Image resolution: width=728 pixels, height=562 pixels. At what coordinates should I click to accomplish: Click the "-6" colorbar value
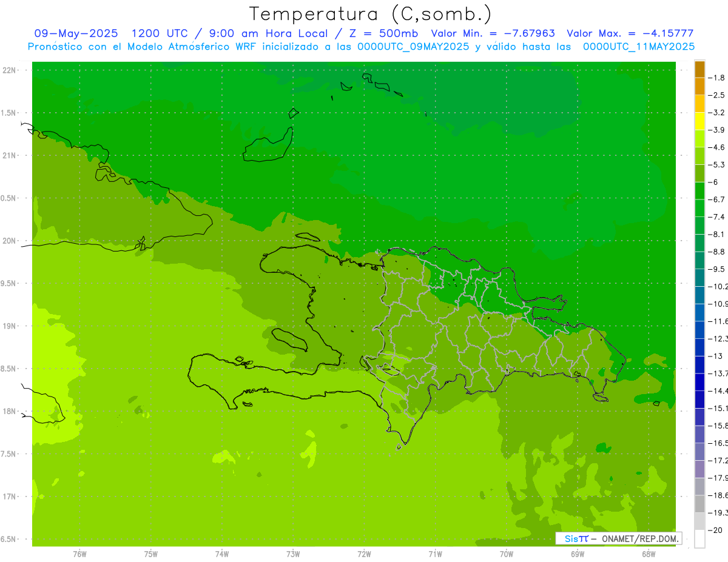click(x=713, y=182)
